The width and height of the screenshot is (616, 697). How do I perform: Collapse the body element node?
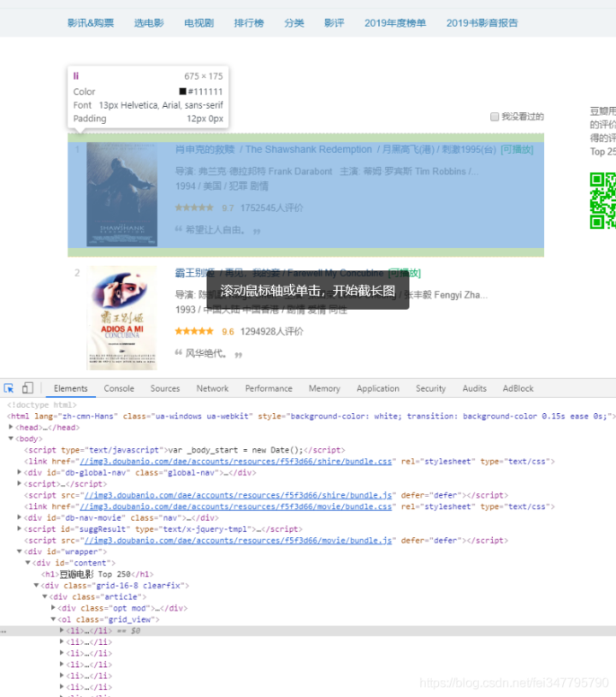tap(11, 439)
